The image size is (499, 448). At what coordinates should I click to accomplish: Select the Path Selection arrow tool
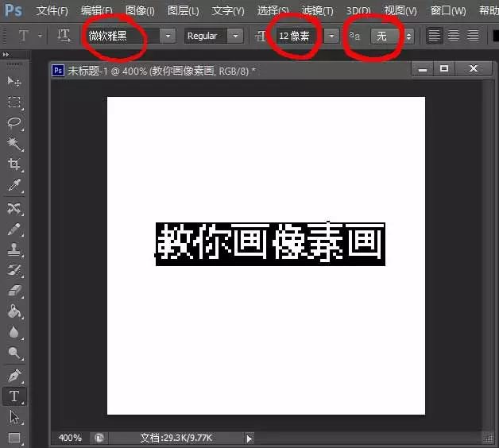(14, 417)
